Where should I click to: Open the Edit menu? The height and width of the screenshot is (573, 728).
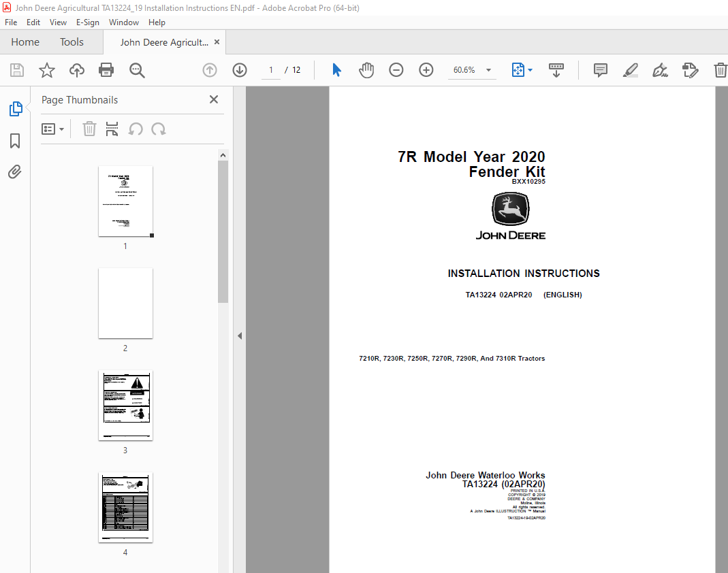[33, 22]
